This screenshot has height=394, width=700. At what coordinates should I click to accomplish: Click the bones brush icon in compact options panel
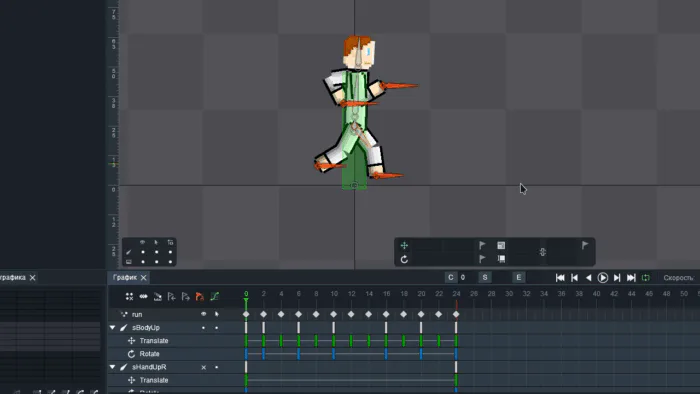(129, 252)
